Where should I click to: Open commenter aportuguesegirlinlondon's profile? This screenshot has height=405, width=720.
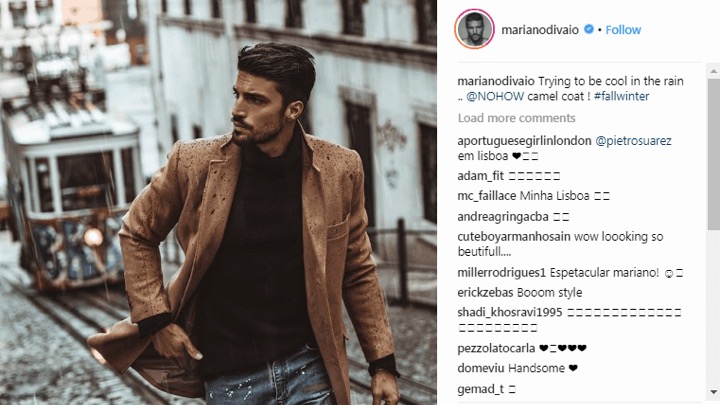click(524, 141)
